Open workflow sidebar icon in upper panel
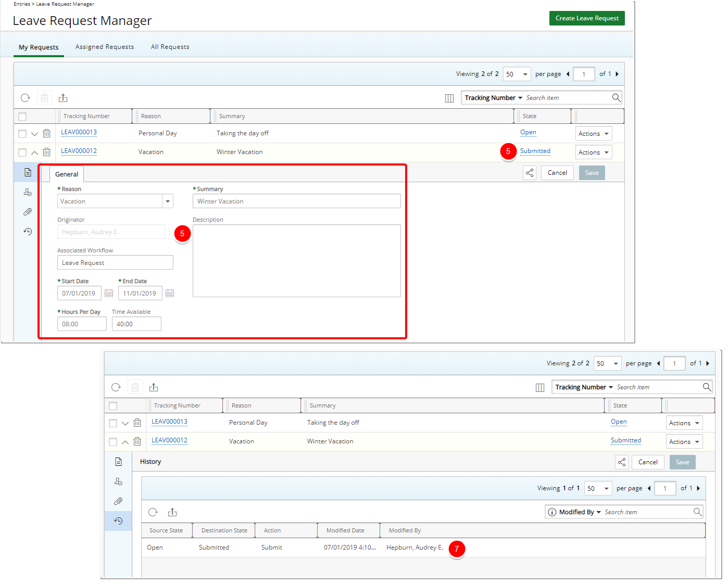 pyautogui.click(x=28, y=192)
